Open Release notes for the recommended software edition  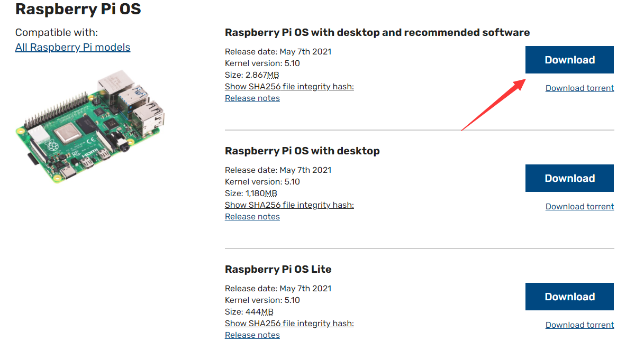[x=252, y=98]
